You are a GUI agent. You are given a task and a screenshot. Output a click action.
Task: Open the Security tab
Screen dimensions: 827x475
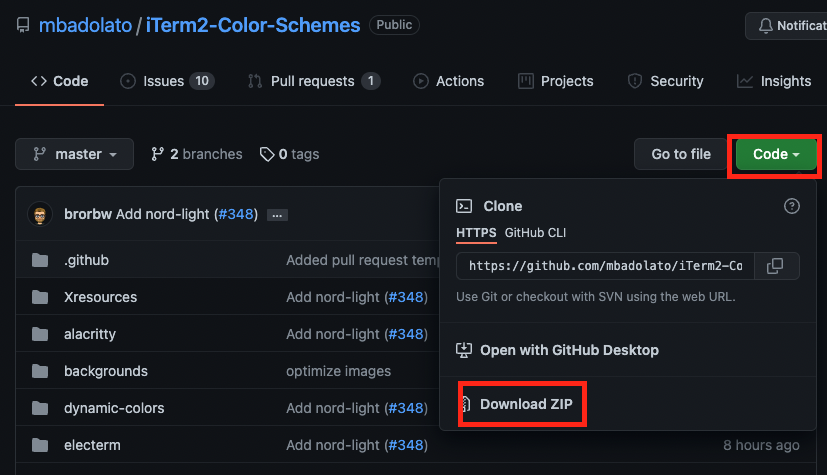coord(666,81)
